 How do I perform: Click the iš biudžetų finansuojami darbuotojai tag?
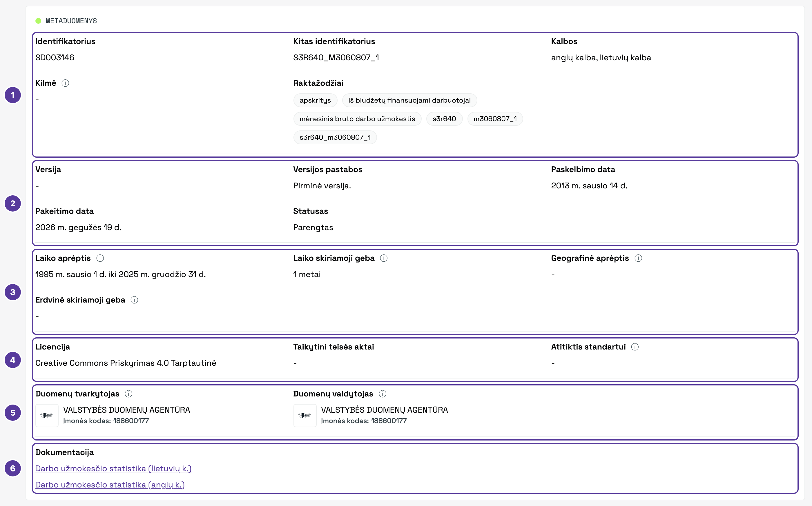coord(409,100)
